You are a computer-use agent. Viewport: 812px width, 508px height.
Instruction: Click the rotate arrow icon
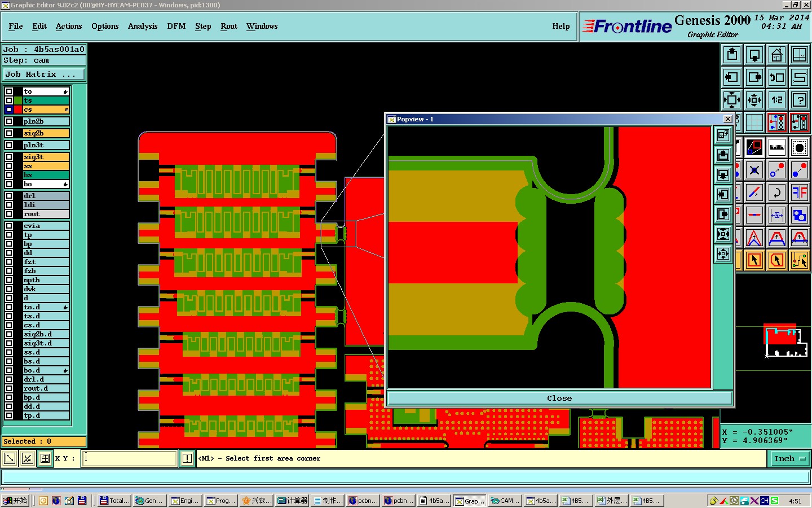pos(777,192)
